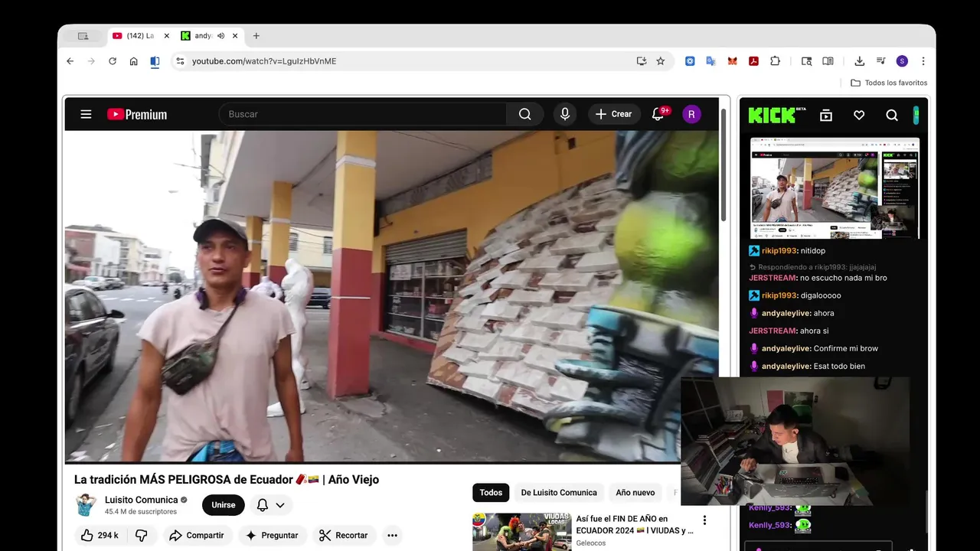Open the translate extension icon
Screen dimensions: 980x551
[x=711, y=61]
